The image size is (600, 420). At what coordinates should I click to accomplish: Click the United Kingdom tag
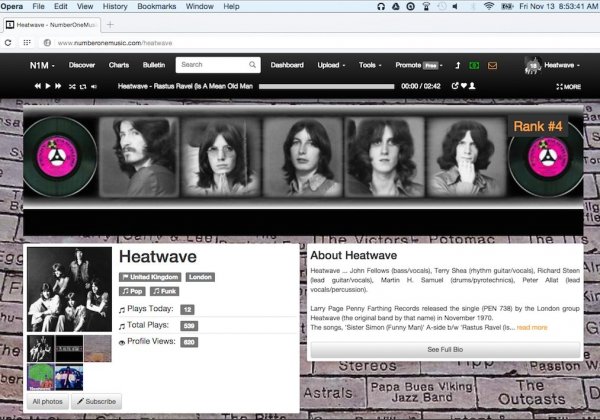click(x=150, y=277)
